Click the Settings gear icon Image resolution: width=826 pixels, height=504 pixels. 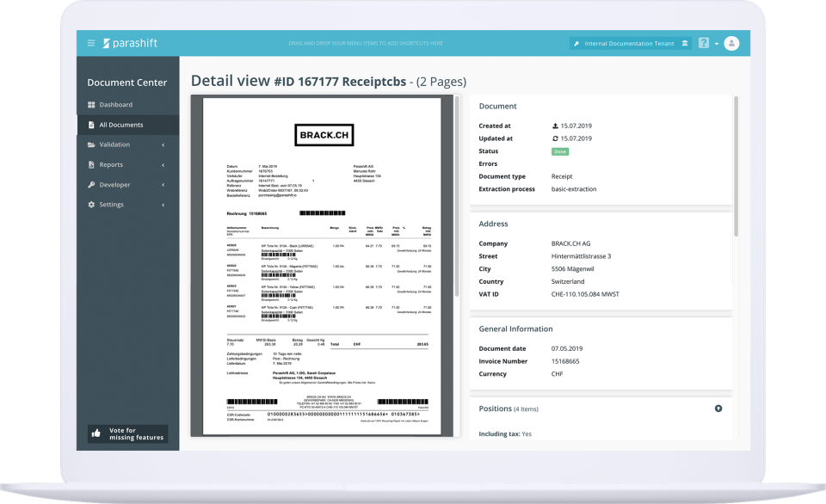tap(91, 205)
